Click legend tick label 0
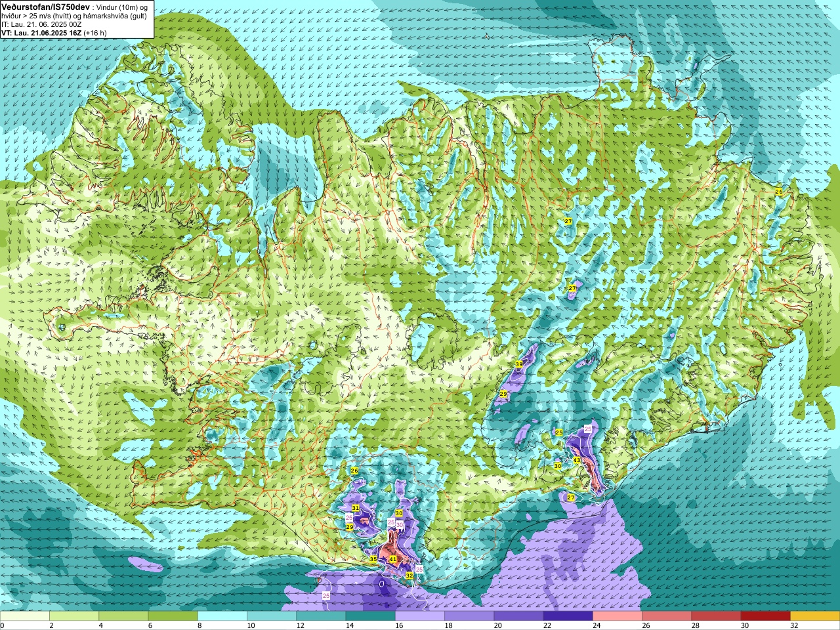This screenshot has width=840, height=630. click(x=2, y=625)
